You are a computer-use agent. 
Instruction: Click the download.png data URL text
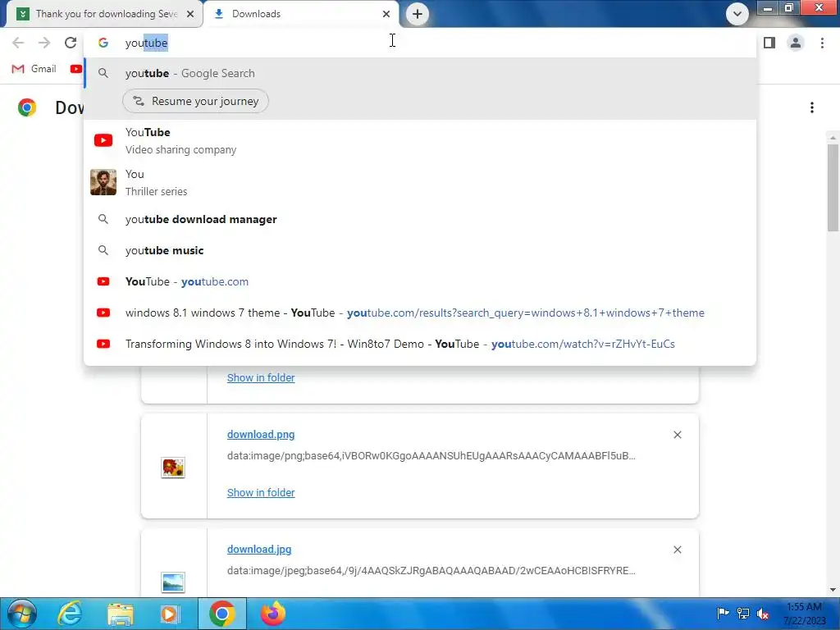[431, 456]
